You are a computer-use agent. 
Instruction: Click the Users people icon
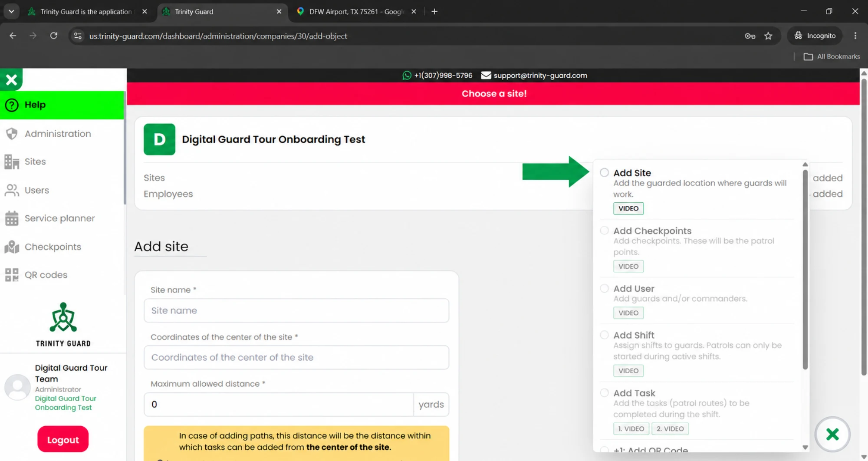(x=12, y=190)
